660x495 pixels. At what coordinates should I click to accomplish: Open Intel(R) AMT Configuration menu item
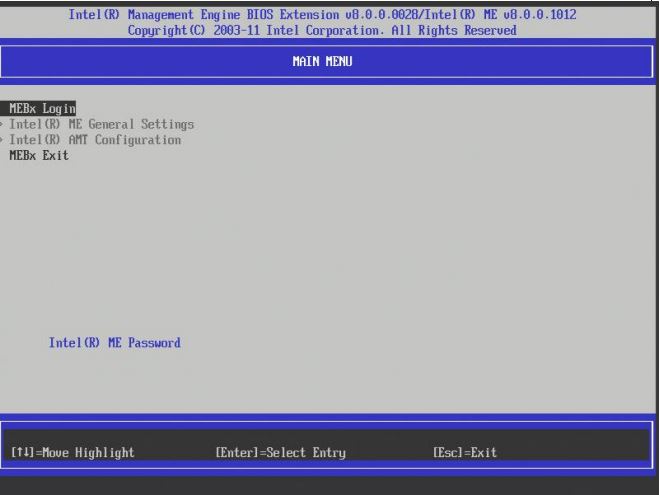pyautogui.click(x=95, y=140)
